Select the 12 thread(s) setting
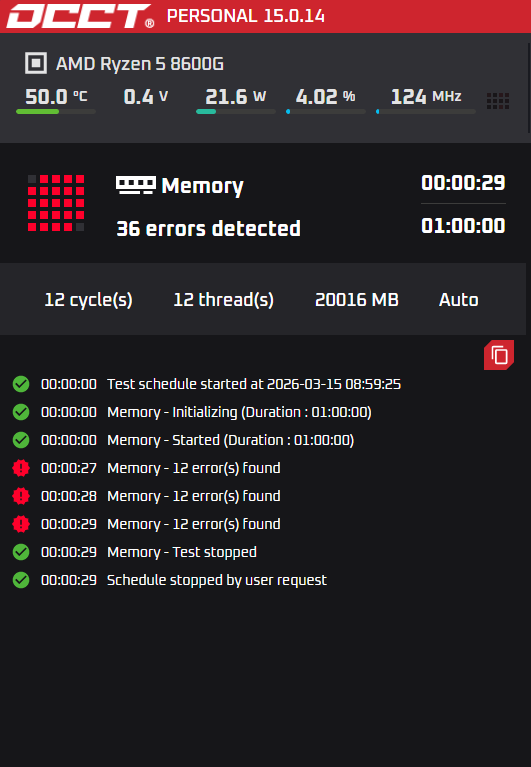This screenshot has height=767, width=531. pyautogui.click(x=223, y=300)
